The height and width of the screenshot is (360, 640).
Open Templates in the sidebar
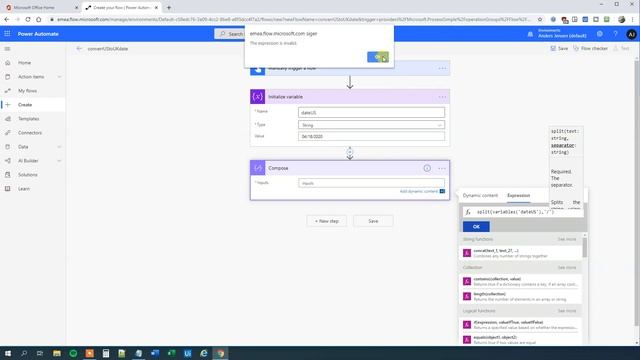29,119
